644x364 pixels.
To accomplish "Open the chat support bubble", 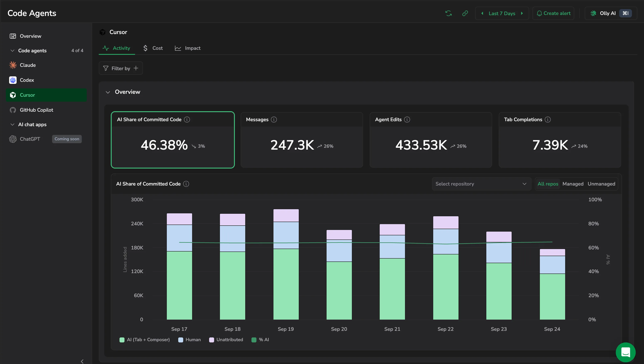I will coord(626,352).
